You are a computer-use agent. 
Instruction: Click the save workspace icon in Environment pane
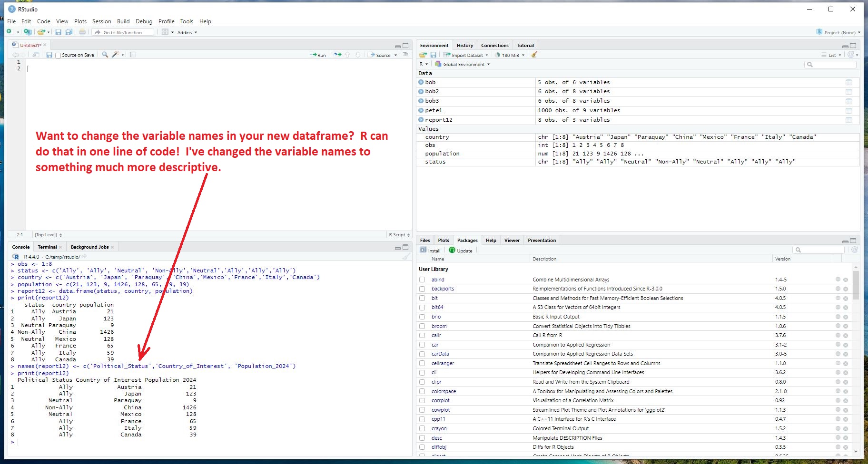pos(433,55)
